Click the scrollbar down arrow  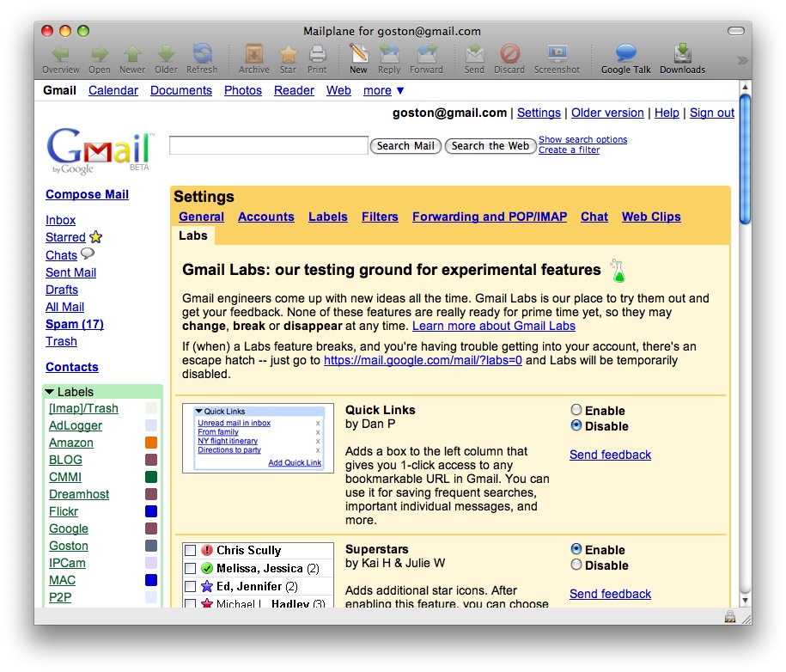746,601
